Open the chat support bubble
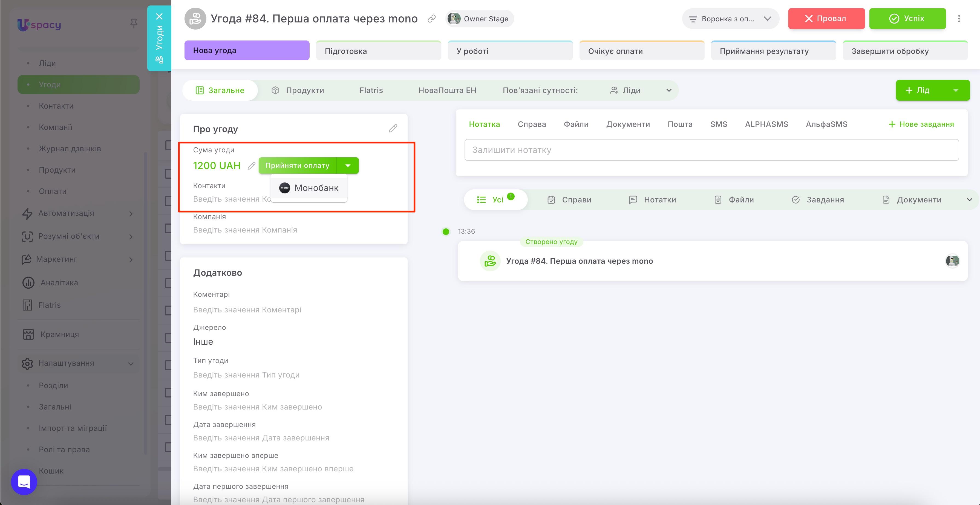The width and height of the screenshot is (980, 505). 24,481
